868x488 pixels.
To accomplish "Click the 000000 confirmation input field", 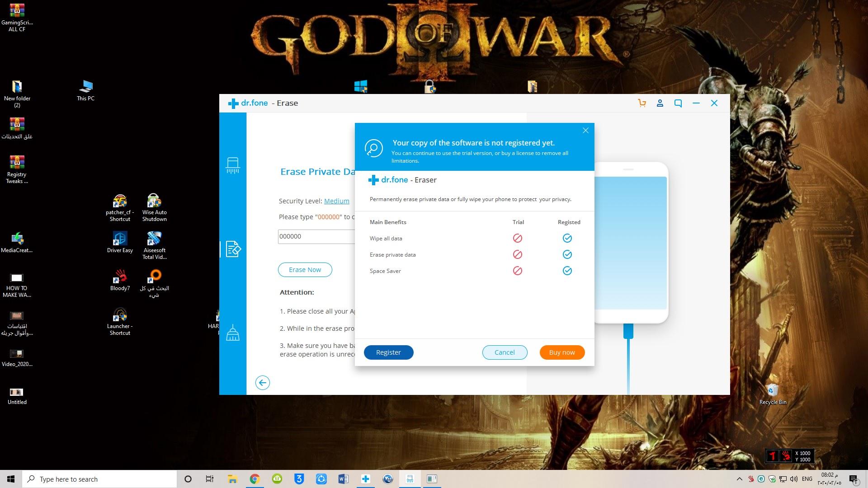I will click(316, 236).
